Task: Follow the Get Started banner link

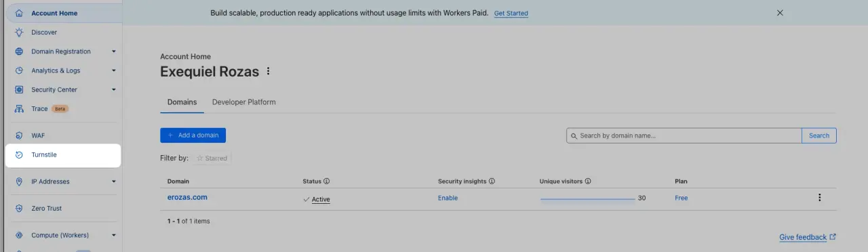Action: 511,14
